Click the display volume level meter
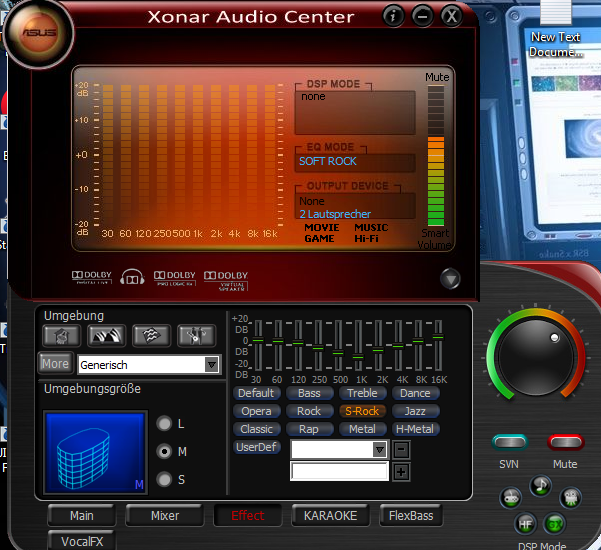The image size is (601, 550). coord(436,155)
